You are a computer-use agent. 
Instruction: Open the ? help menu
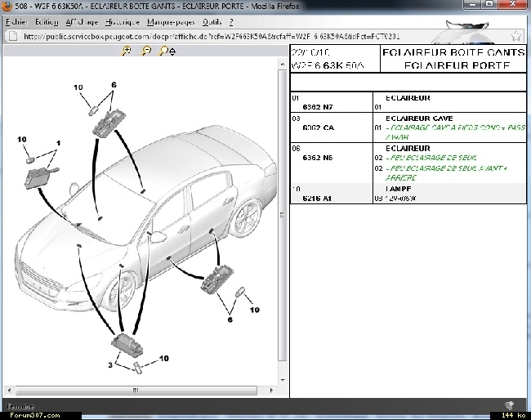click(231, 22)
